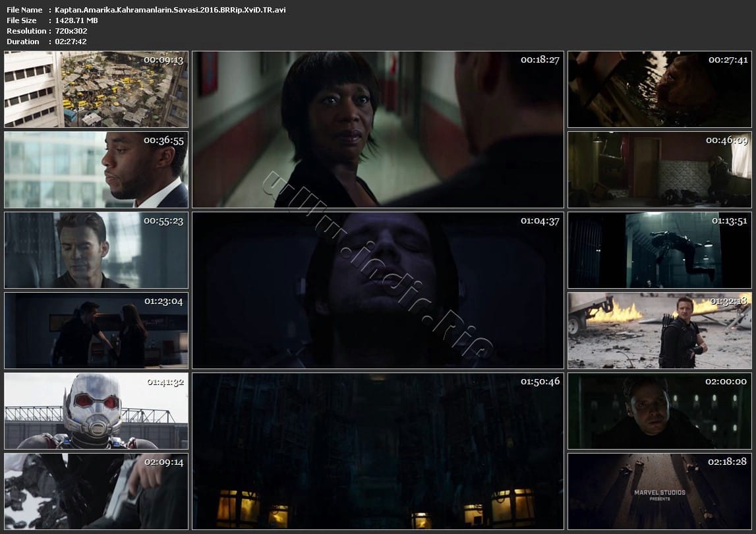Select the hand holding gun thumbnail at 02:09:14

tap(96, 491)
